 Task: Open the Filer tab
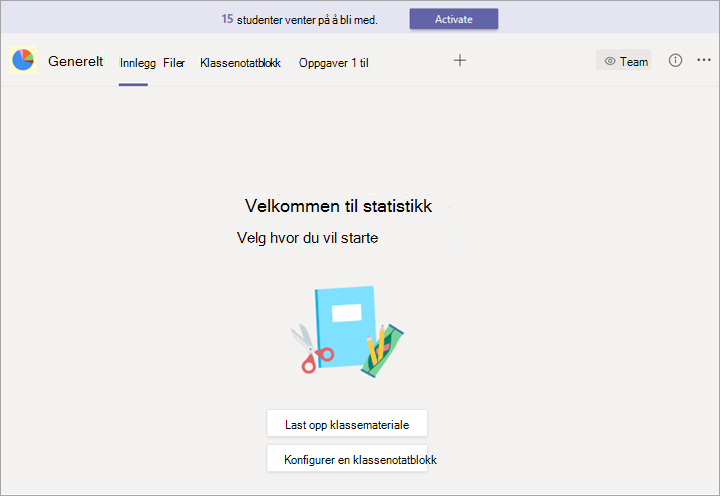pos(174,63)
